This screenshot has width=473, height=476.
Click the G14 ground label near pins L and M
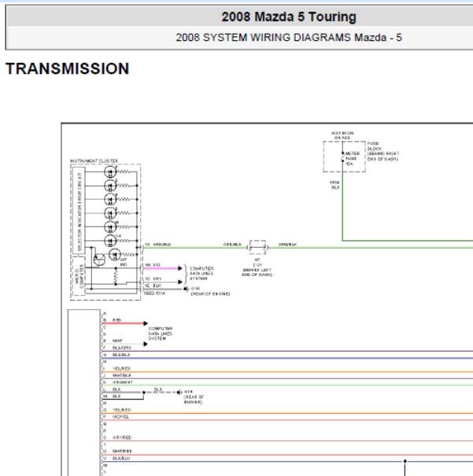point(188,392)
